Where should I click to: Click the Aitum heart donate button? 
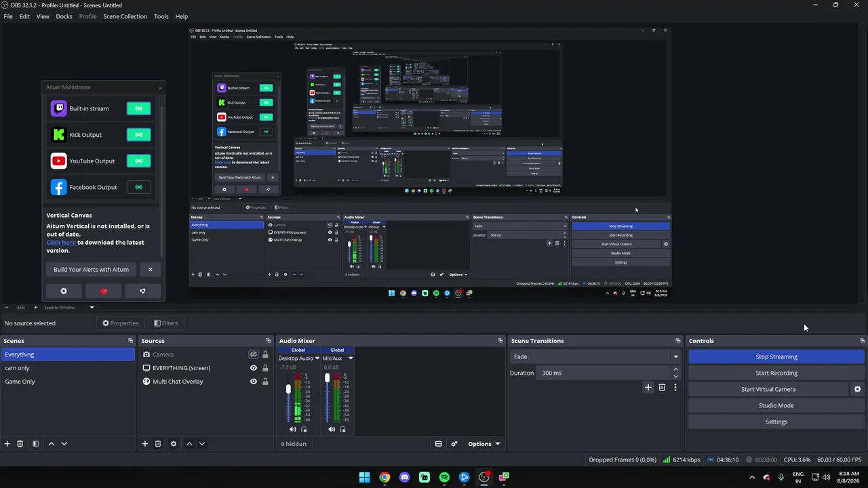(x=103, y=291)
